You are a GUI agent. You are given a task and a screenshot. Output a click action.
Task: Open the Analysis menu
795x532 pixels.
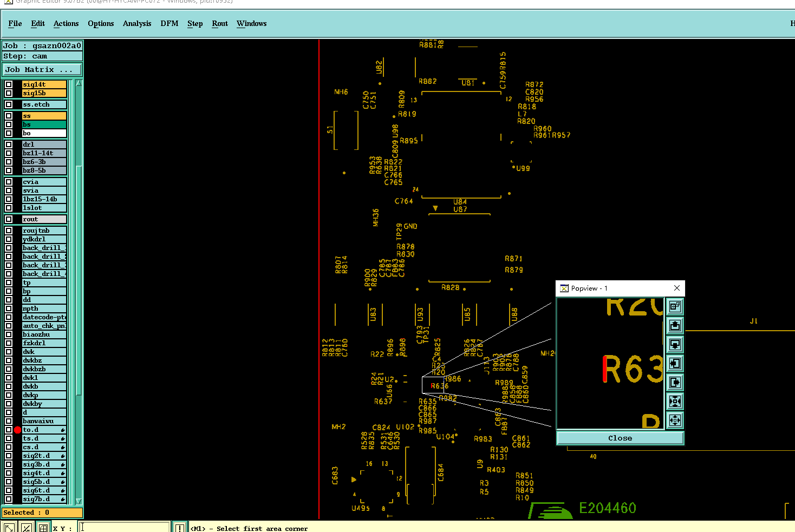[137, 23]
